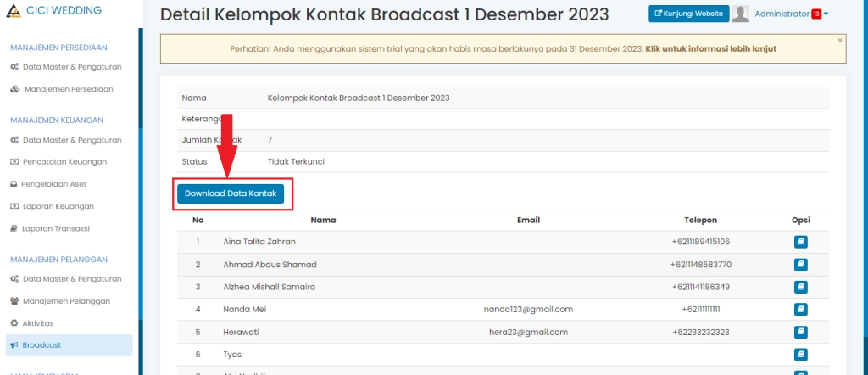868x375 pixels.
Task: Click email nanda123@gmail.com
Action: 528,309
